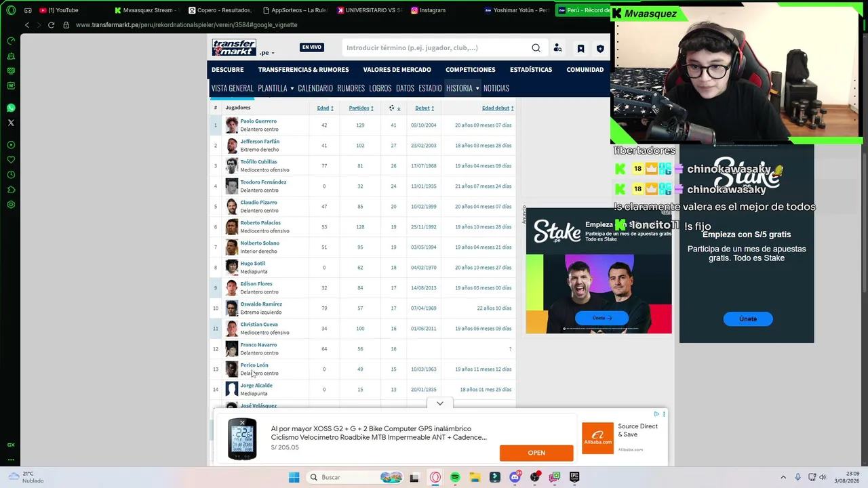The height and width of the screenshot is (488, 868).
Task: Open Spotify from the taskbar
Action: point(455,477)
